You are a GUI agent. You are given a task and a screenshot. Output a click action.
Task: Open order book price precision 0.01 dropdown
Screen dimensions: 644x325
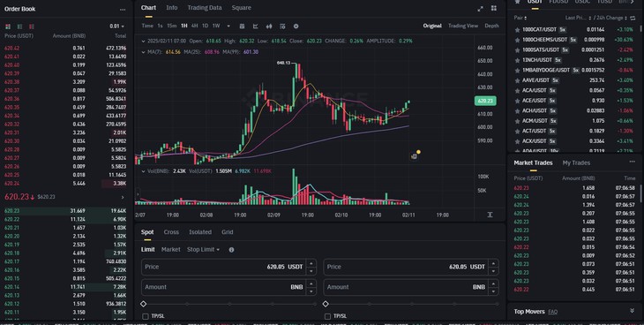pyautogui.click(x=117, y=26)
